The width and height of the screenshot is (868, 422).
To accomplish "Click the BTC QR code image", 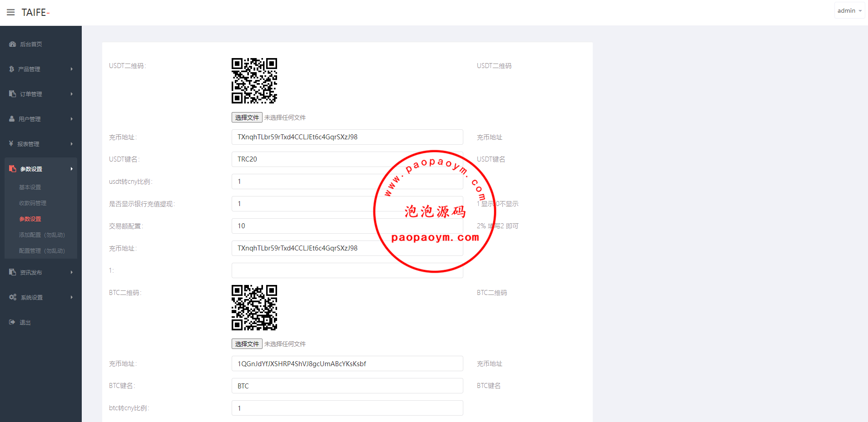I will pyautogui.click(x=254, y=308).
